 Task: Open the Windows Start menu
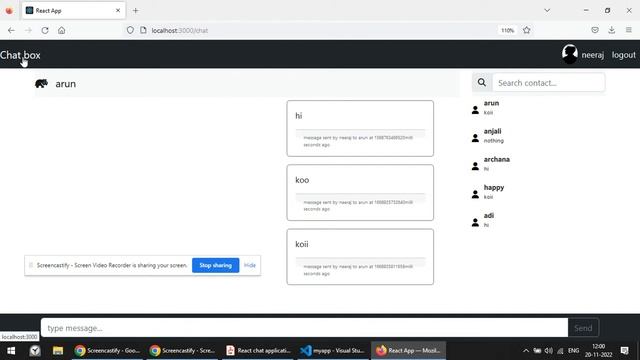click(x=11, y=351)
